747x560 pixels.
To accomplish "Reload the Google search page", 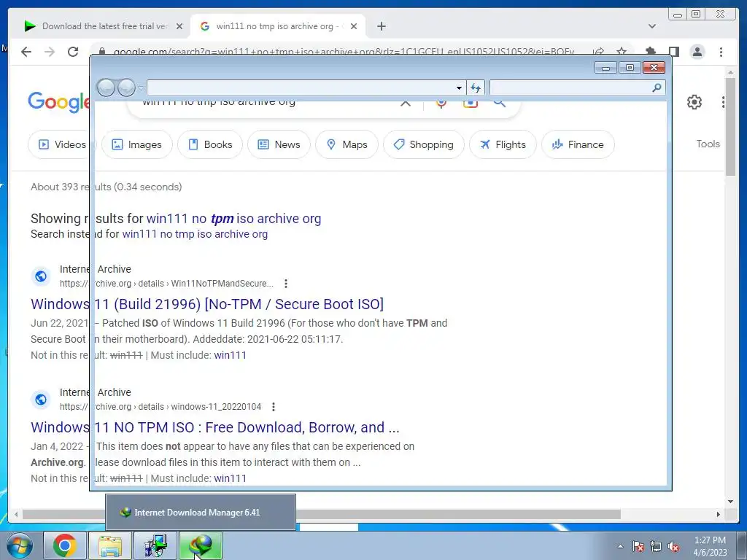I will tap(73, 52).
